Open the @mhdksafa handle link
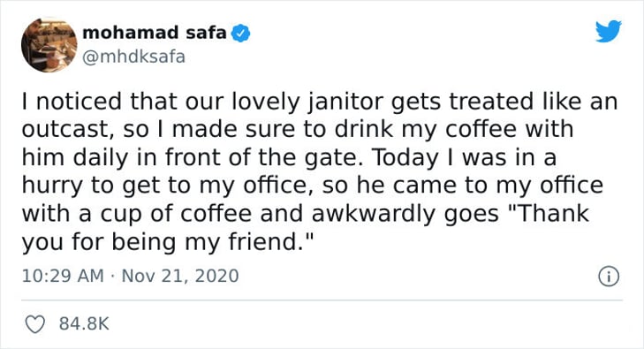Screen dimensions: 644x349 coord(134,57)
